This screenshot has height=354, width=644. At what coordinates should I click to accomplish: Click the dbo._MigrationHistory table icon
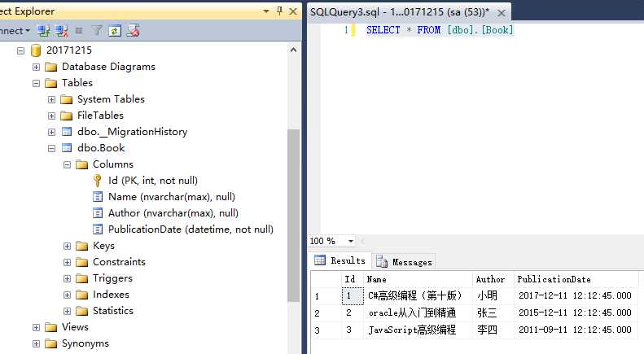pos(67,131)
